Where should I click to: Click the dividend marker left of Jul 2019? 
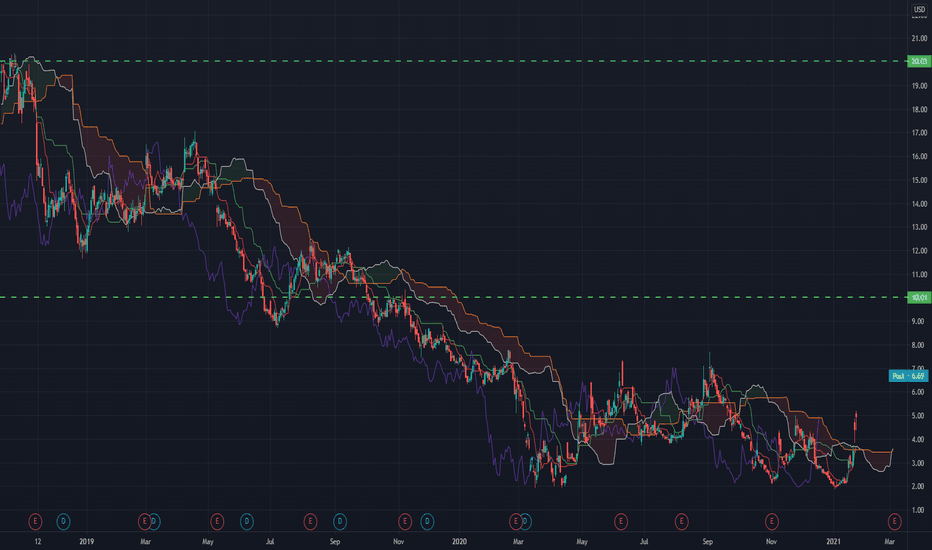[x=247, y=522]
